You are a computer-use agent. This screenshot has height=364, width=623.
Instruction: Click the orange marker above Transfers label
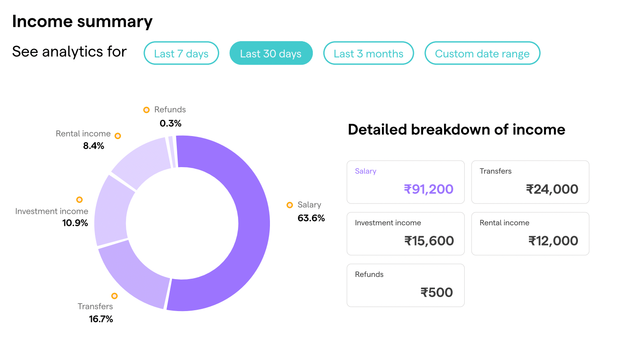(x=115, y=296)
